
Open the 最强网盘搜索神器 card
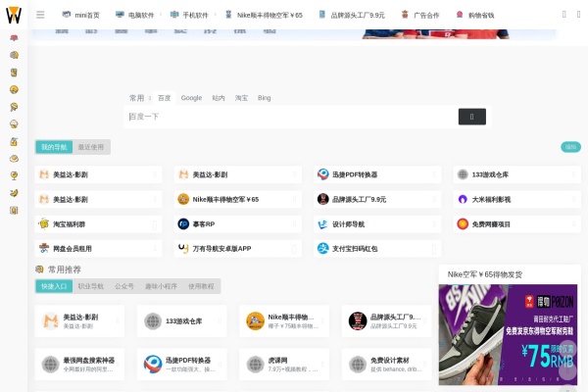79,365
